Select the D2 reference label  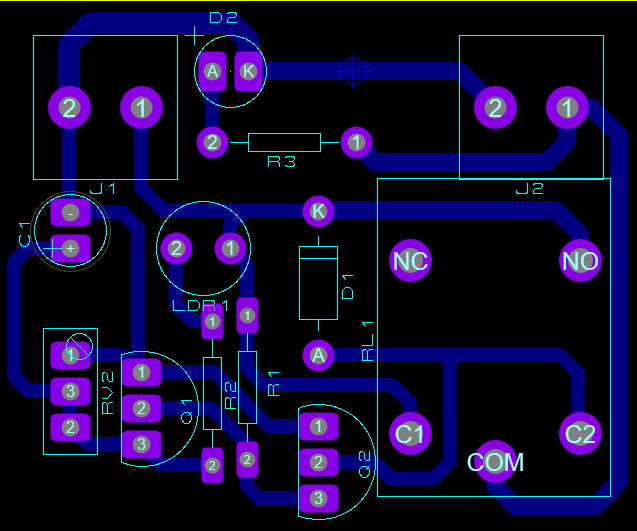point(223,18)
